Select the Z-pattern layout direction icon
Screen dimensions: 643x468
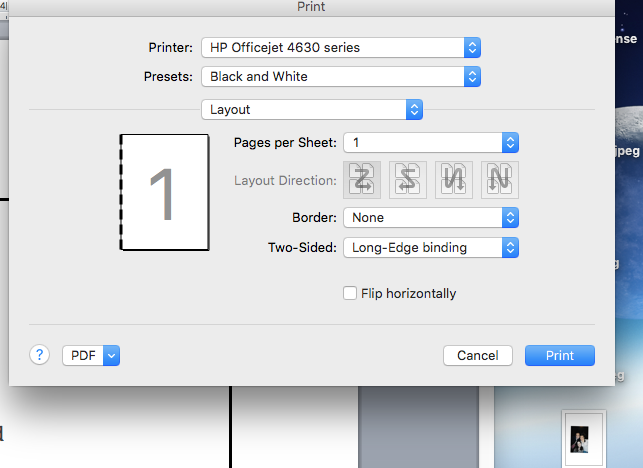(x=362, y=180)
